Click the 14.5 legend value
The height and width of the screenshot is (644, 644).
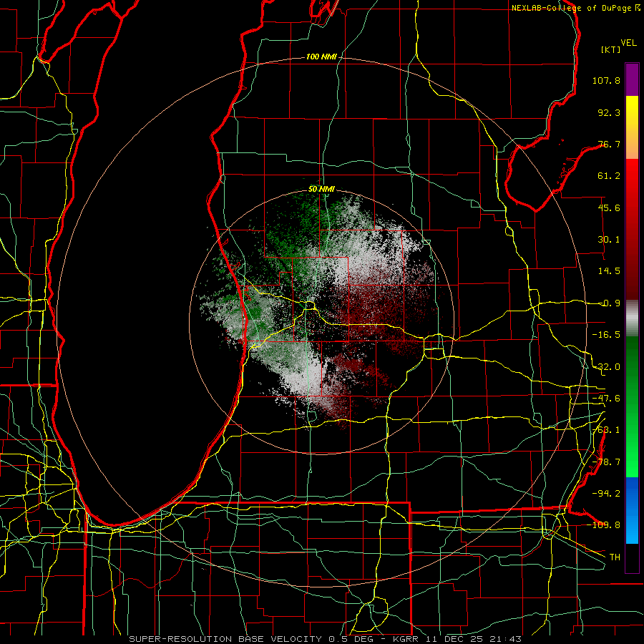pos(609,271)
